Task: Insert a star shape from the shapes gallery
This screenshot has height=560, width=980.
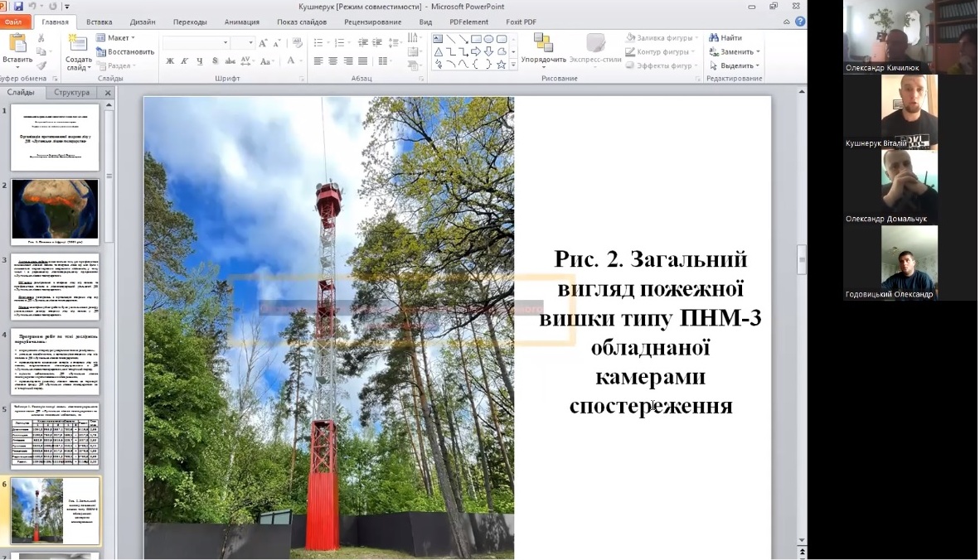Action: (502, 65)
